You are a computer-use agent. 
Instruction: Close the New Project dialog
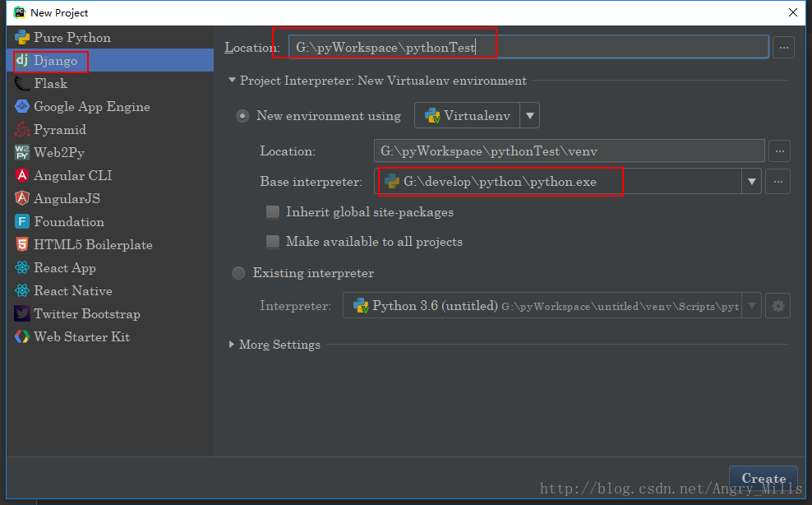792,12
